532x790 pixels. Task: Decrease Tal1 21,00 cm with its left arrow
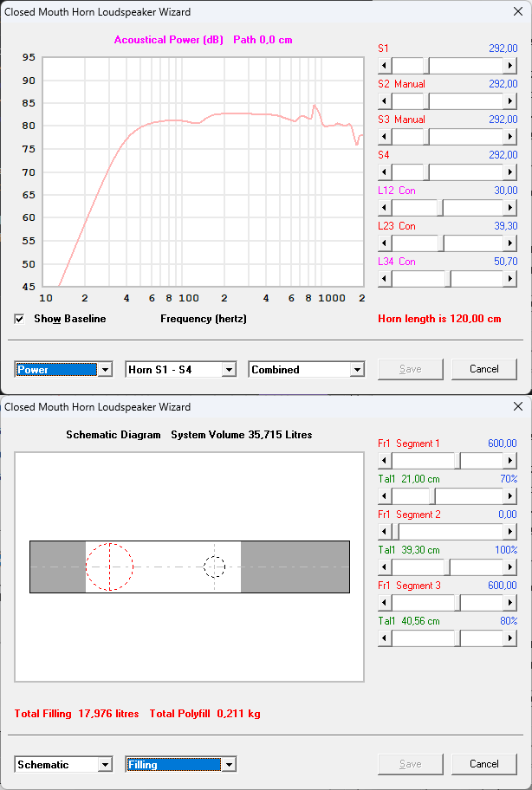[x=385, y=496]
